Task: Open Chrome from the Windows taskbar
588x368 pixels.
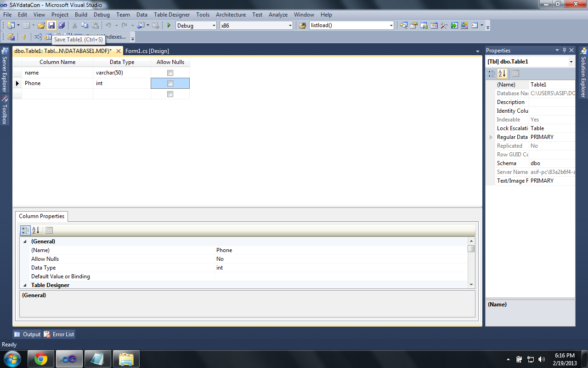Action: pyautogui.click(x=41, y=359)
